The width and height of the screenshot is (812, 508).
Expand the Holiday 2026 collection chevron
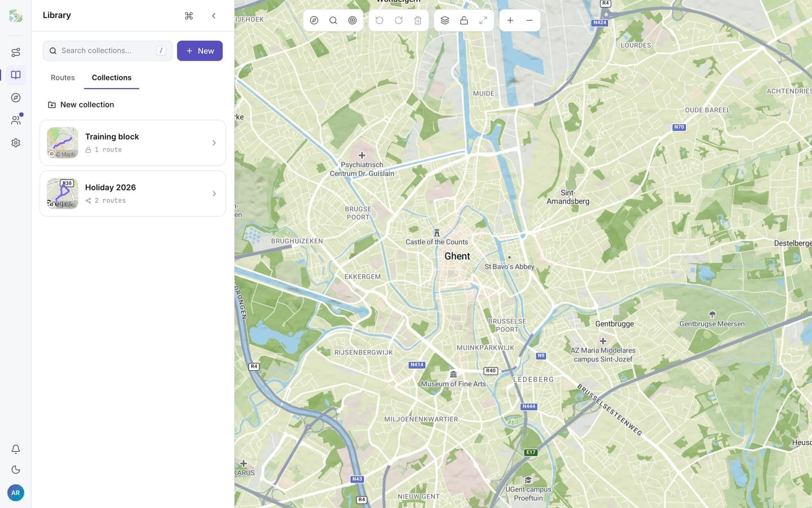coord(214,194)
